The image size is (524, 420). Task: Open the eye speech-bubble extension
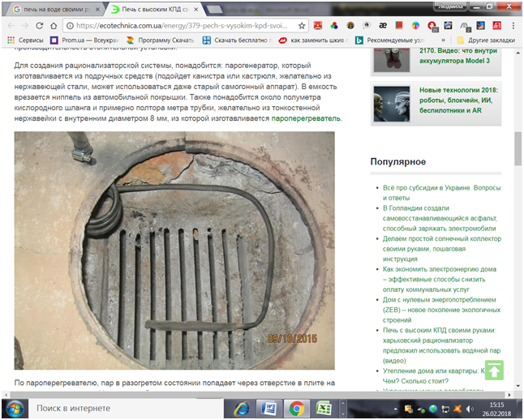367,25
